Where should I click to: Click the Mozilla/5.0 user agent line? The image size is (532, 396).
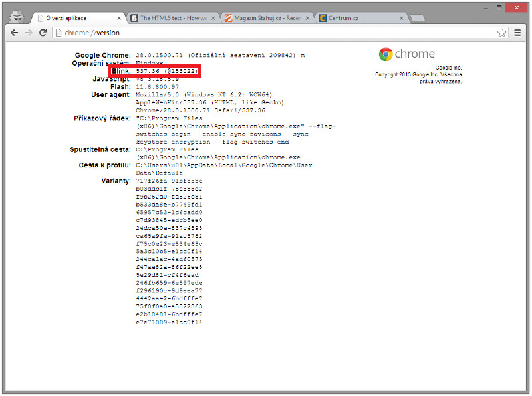(204, 94)
